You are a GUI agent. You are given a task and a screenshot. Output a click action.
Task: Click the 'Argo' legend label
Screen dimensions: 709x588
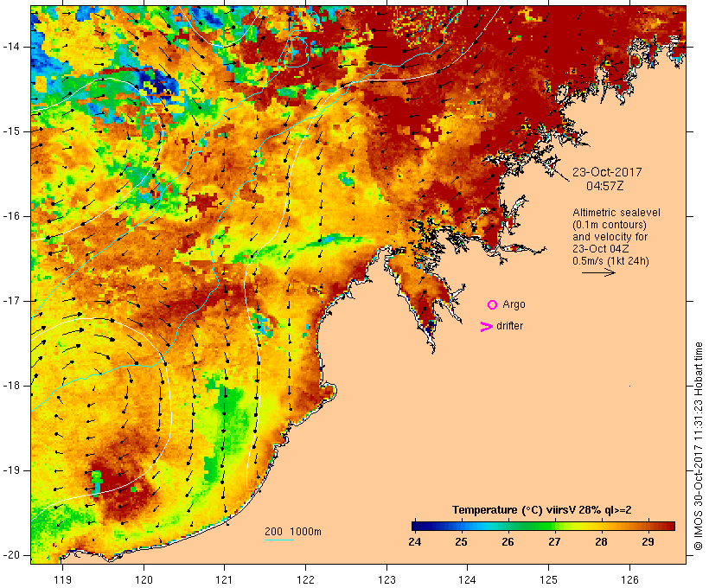tap(514, 304)
